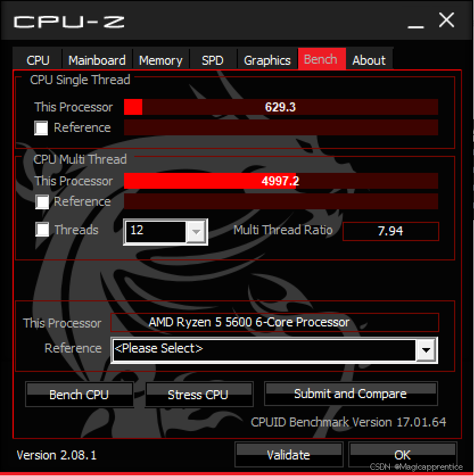Click Submit and Compare button

pyautogui.click(x=351, y=394)
